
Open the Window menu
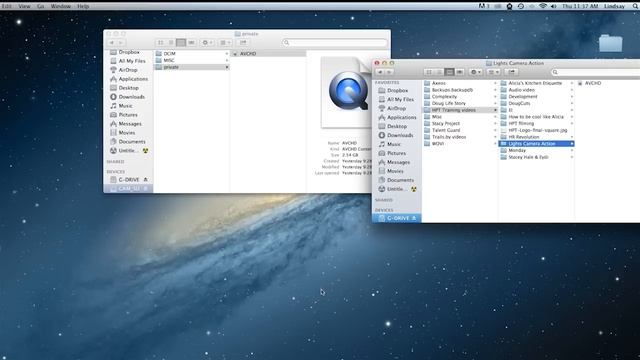[x=61, y=6]
